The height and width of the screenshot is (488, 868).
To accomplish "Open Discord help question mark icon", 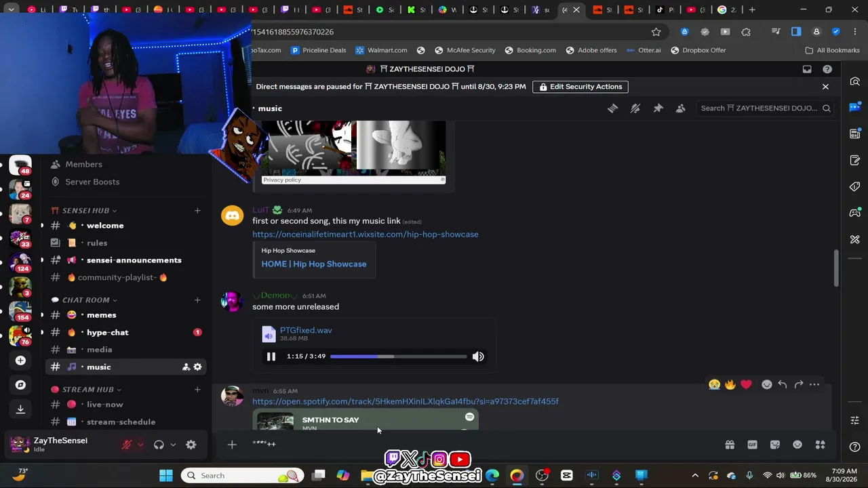I will (x=827, y=69).
